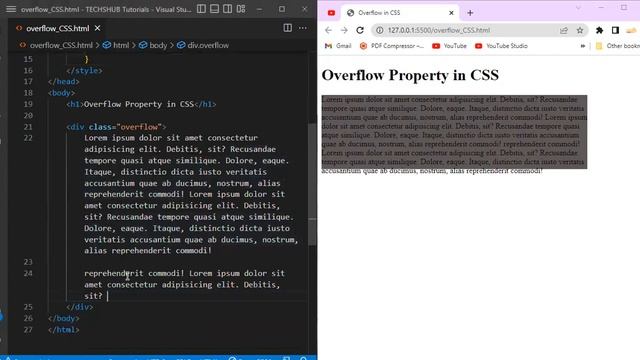Click the grey overflow text box on page
Screen dimensions: 640x360
point(454,132)
